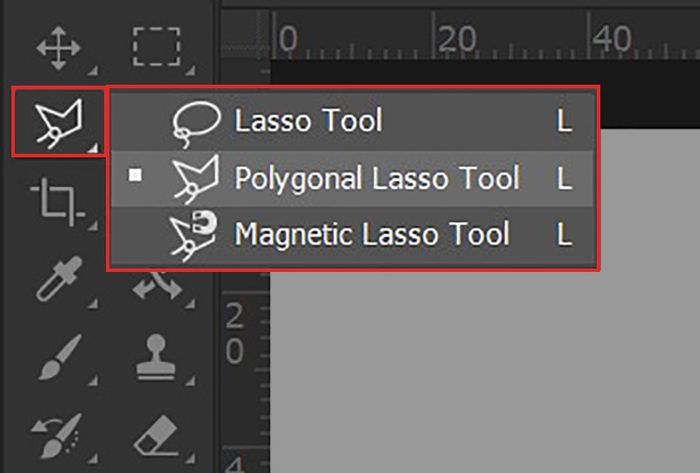Image resolution: width=700 pixels, height=473 pixels.
Task: Click the Lasso tool flyout corner triangle
Action: pos(92,147)
